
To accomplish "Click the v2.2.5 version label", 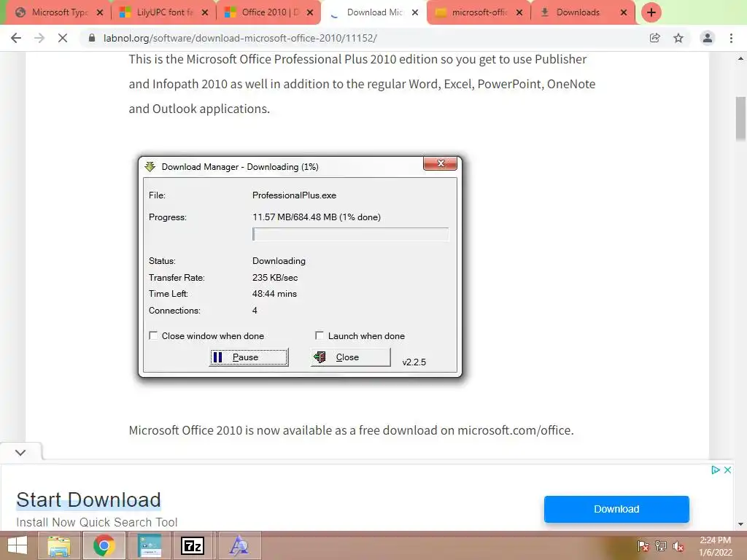I will point(414,362).
